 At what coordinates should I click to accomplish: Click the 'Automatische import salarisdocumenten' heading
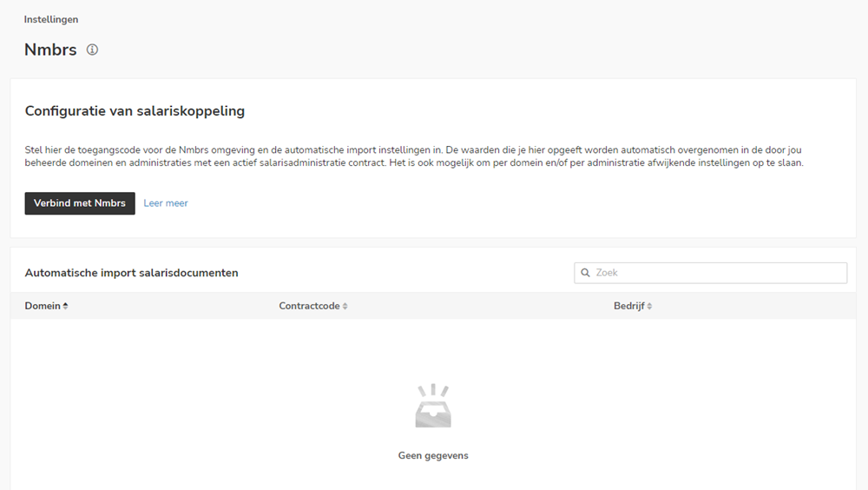point(131,273)
